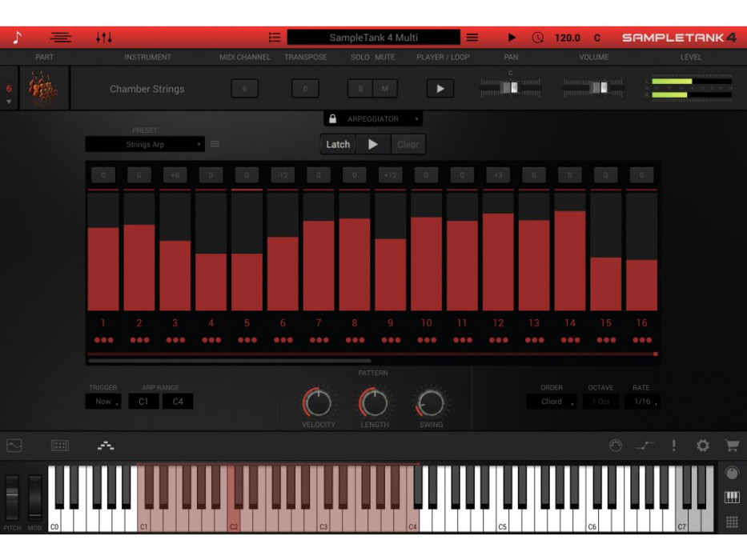Open the ARPEGGIATOR effect selector dropdown
Image resolution: width=747 pixels, height=560 pixels.
[x=376, y=118]
